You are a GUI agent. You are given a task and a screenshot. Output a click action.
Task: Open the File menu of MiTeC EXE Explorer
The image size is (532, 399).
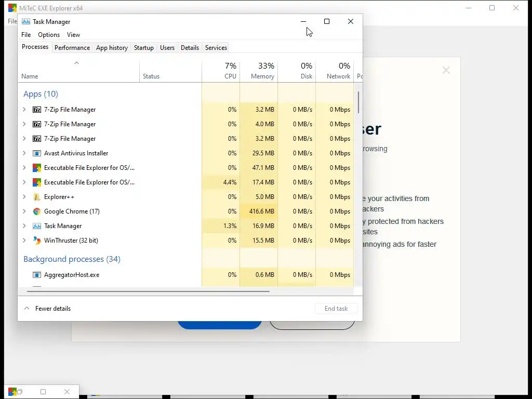pos(12,21)
